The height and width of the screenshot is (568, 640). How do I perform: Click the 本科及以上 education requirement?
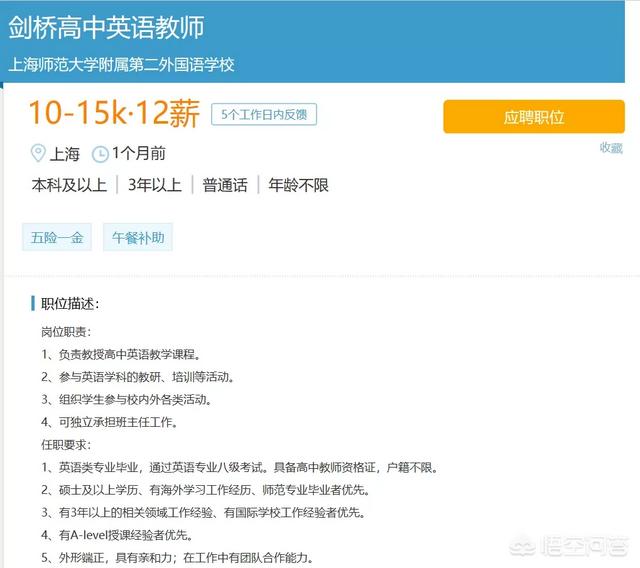(69, 185)
